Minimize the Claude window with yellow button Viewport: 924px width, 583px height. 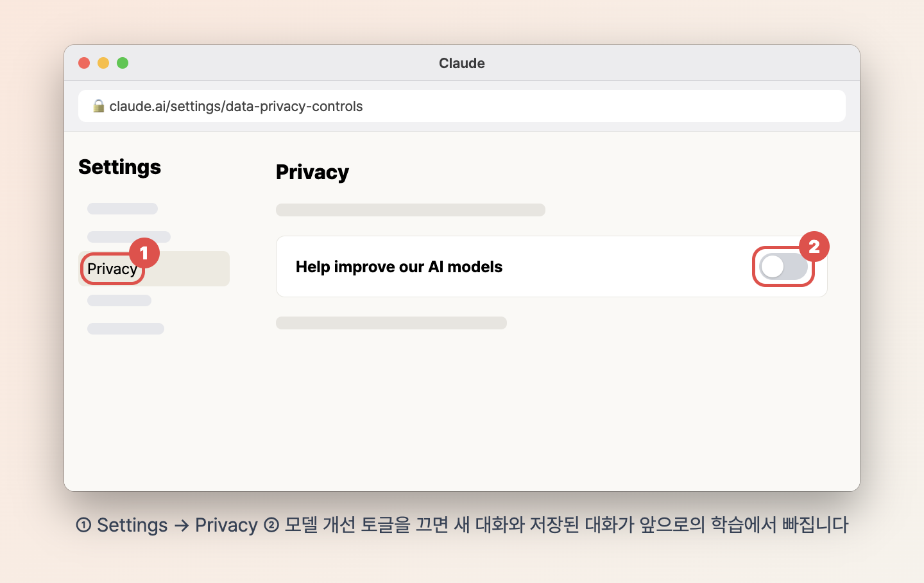(x=103, y=63)
